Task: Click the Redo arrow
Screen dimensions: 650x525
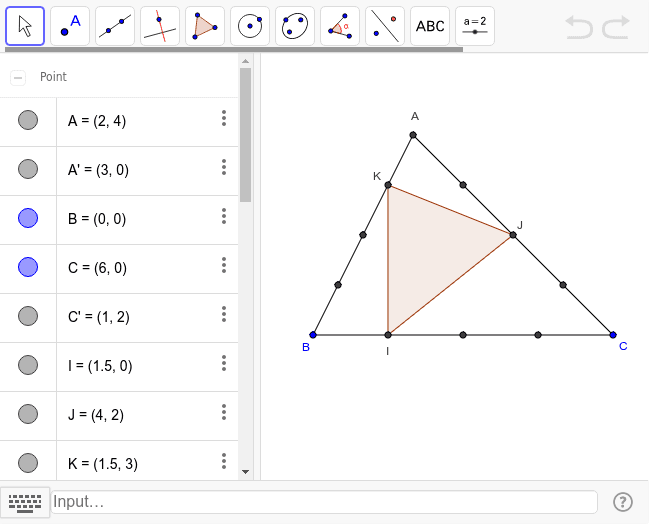Action: [x=616, y=27]
